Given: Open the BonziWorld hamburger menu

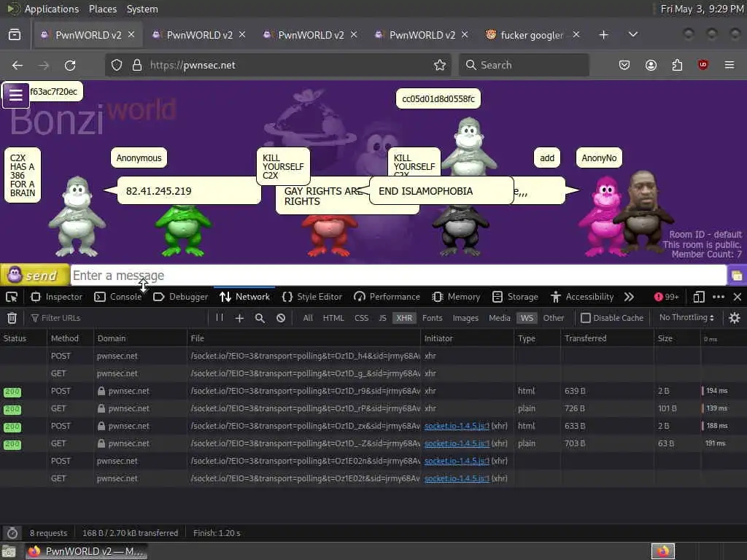Looking at the screenshot, I should coord(16,96).
